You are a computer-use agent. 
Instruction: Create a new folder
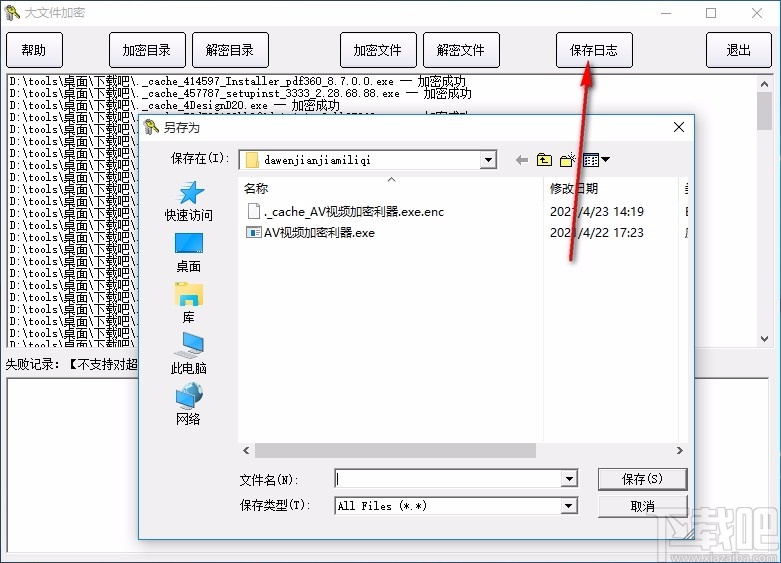(x=567, y=160)
